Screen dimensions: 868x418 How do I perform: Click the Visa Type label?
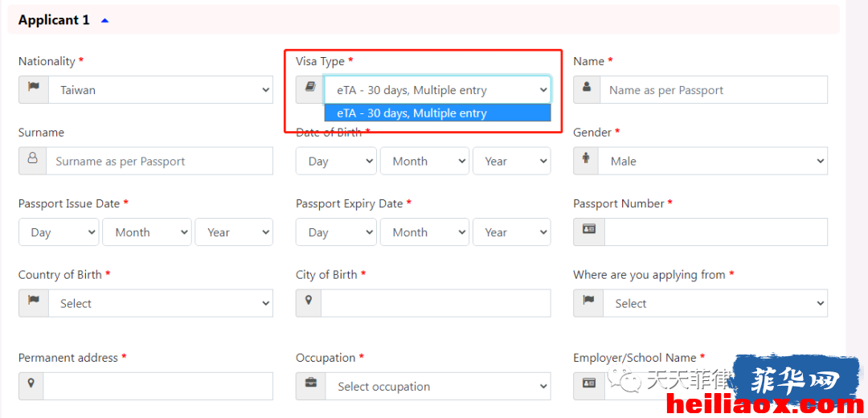pyautogui.click(x=320, y=61)
